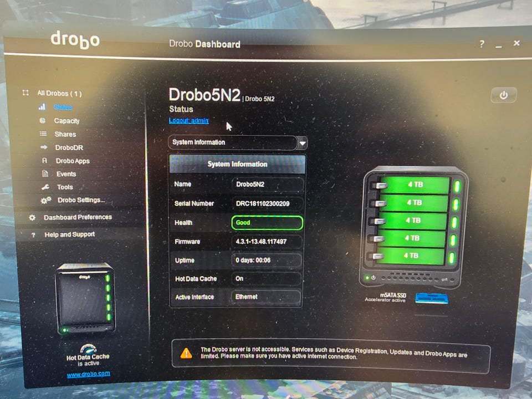This screenshot has width=532, height=399.
Task: Click the Drobo server not accessible message
Action: [334, 353]
